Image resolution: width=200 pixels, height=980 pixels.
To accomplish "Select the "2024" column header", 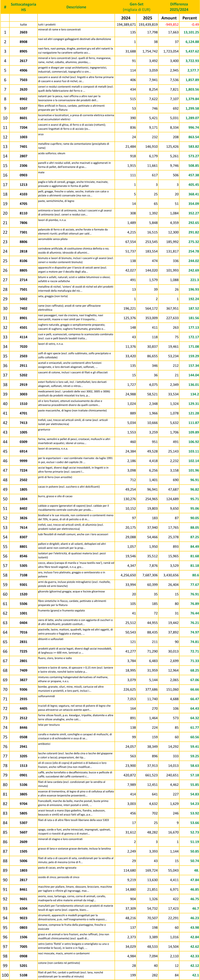I will tap(125, 18).
